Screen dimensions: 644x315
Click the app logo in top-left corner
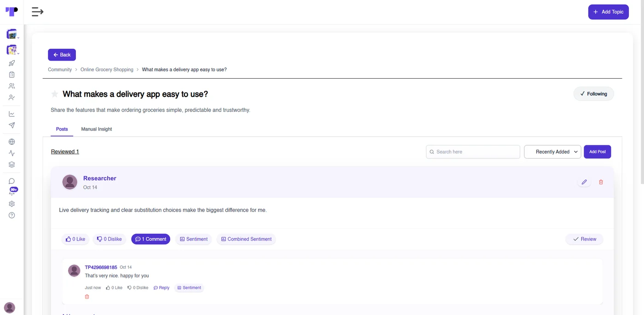[11, 11]
